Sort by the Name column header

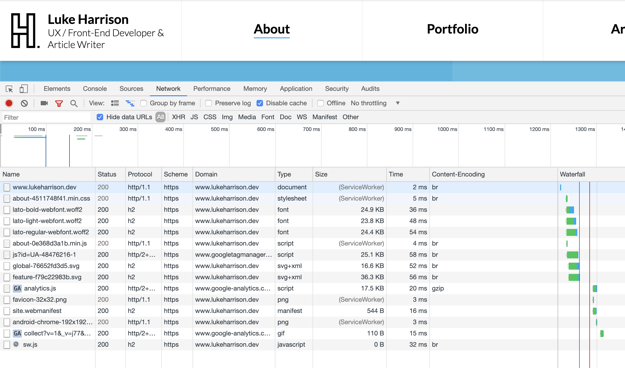[48, 175]
